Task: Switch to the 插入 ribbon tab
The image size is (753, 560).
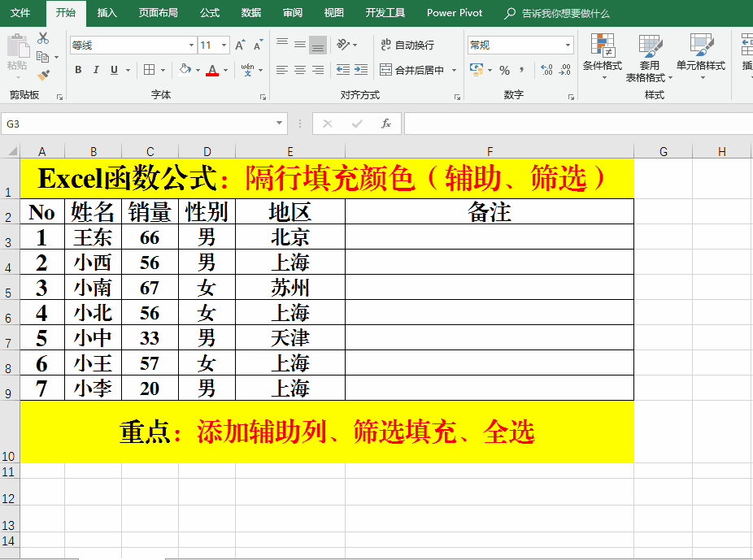Action: (x=107, y=13)
